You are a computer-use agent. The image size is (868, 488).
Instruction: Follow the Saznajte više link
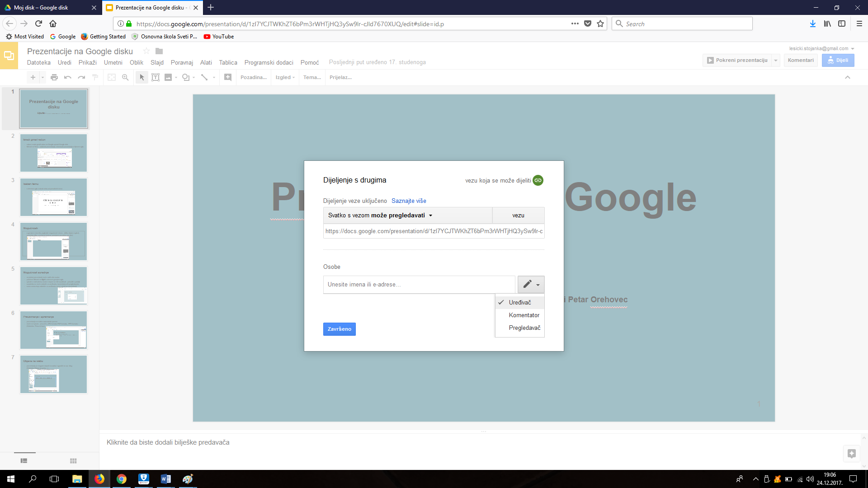[409, 201]
